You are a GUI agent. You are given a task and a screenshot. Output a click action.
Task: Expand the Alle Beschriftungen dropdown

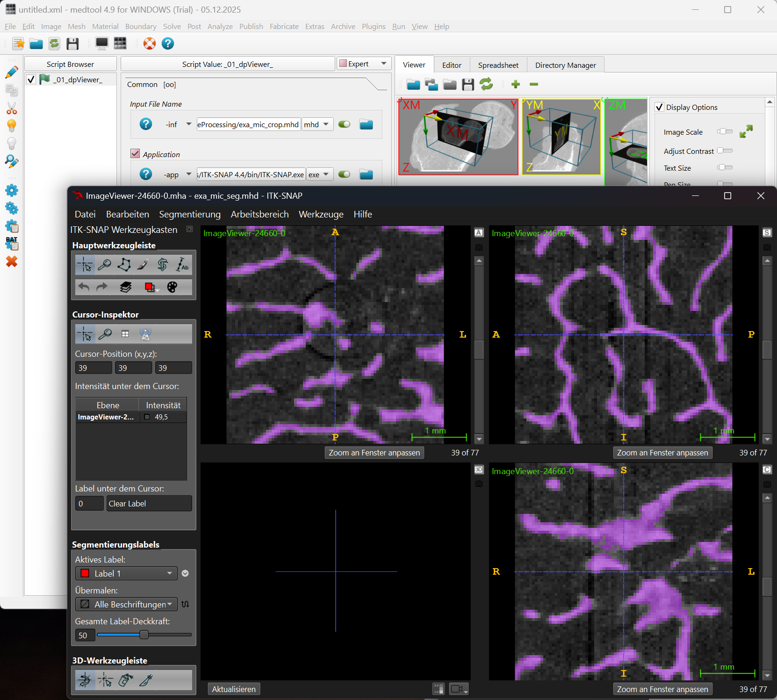(x=126, y=604)
